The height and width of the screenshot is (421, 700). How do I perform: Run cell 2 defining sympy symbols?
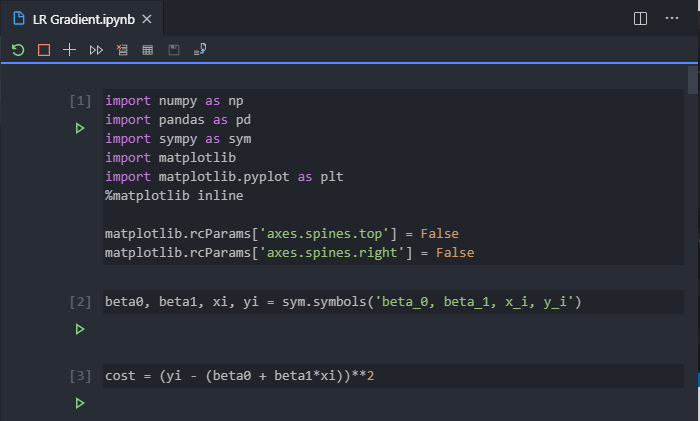(80, 329)
